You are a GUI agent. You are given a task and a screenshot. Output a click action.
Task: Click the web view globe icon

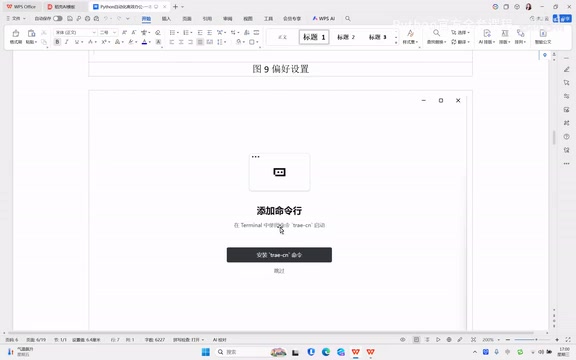(449, 340)
